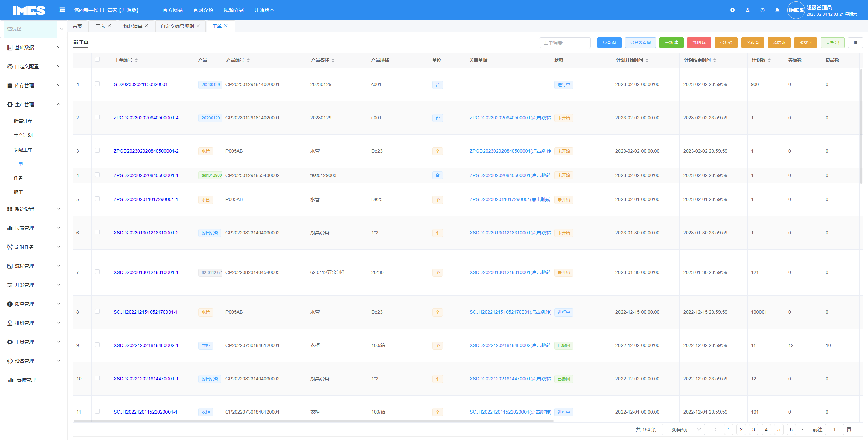Sort by 计划数 column arrows
This screenshot has width=868, height=440.
click(x=769, y=60)
